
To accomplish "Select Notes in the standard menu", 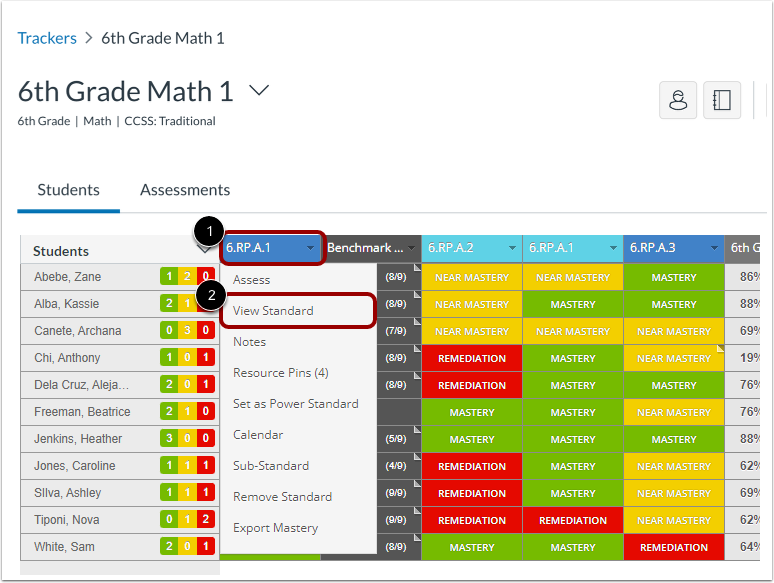I will coord(249,342).
